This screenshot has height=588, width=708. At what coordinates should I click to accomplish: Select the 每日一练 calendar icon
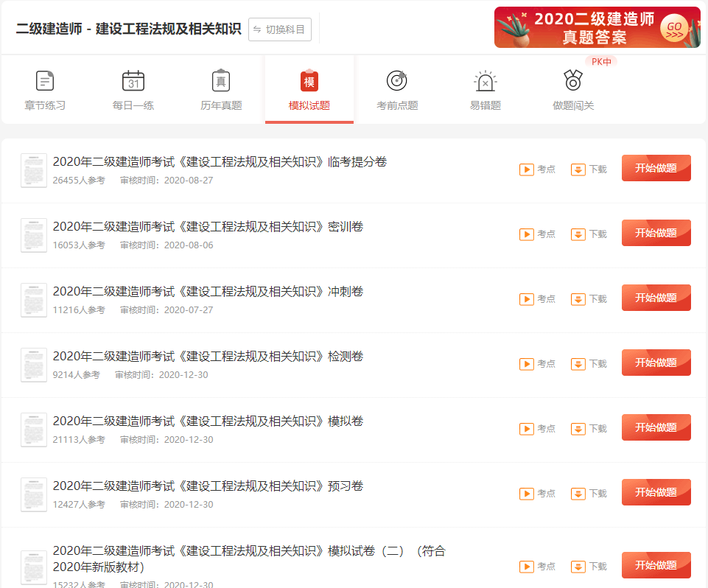pyautogui.click(x=133, y=81)
